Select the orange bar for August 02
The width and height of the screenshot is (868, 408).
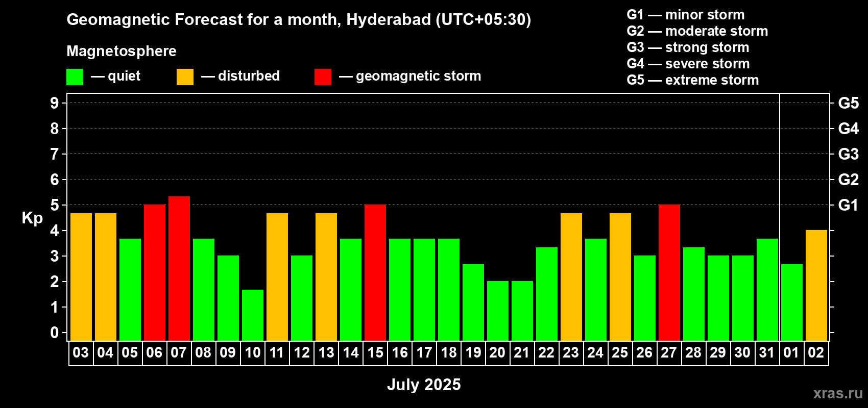816,285
